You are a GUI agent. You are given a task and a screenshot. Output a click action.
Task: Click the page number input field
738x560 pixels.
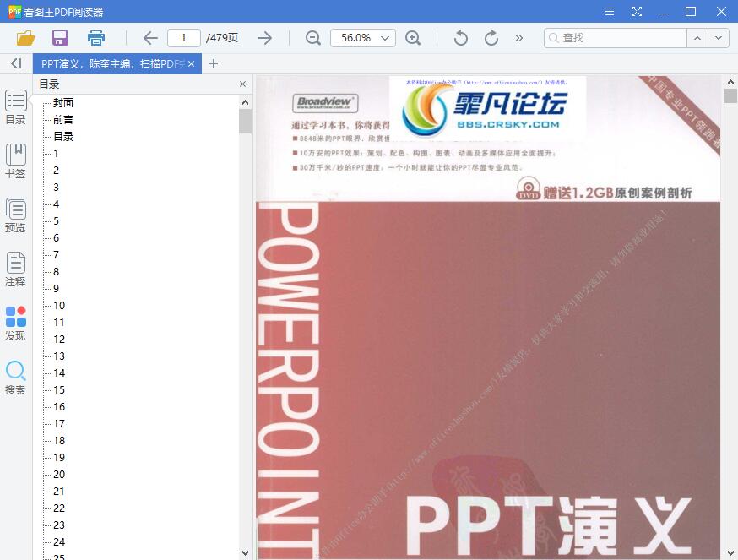click(184, 38)
